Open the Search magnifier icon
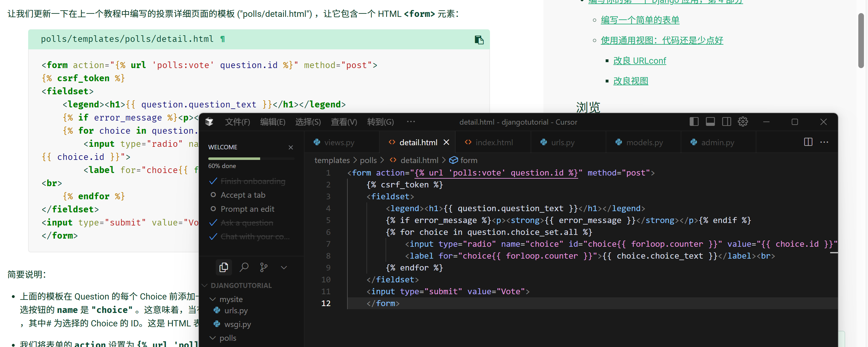The image size is (868, 347). pyautogui.click(x=244, y=267)
